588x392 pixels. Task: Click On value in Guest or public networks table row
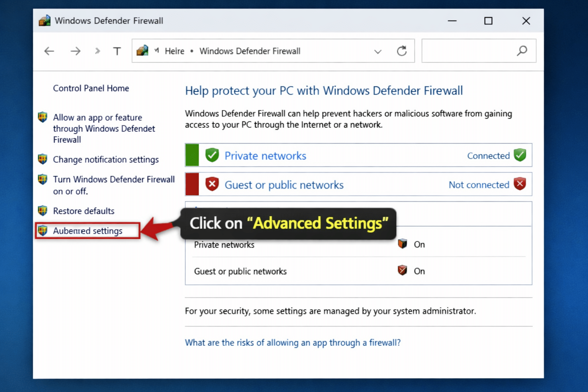click(419, 271)
